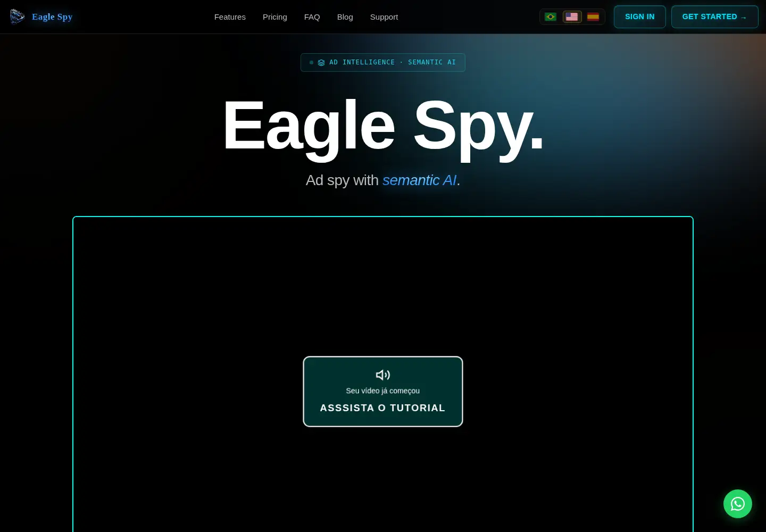Open the Eagle Spy home link text
Viewport: 766px width, 532px height.
(x=52, y=16)
